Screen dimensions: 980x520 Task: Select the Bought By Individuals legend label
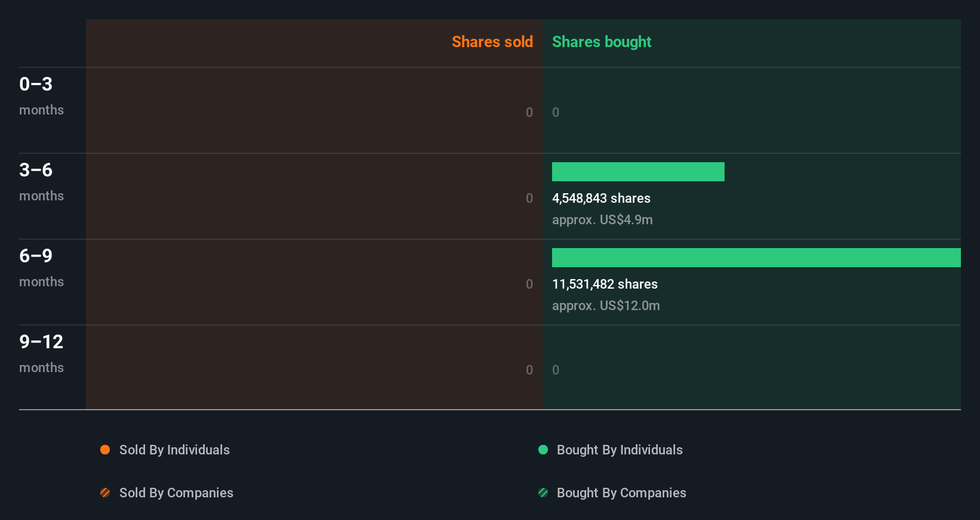pos(620,450)
